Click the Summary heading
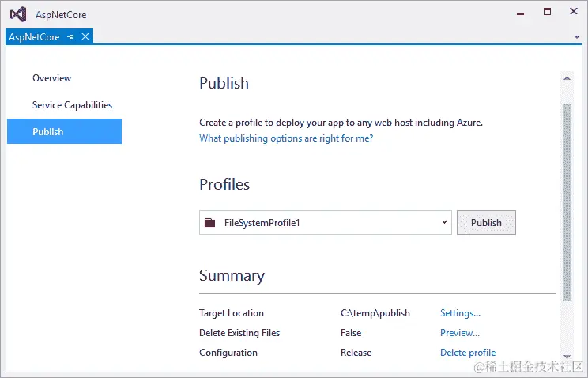The height and width of the screenshot is (378, 588). [232, 275]
